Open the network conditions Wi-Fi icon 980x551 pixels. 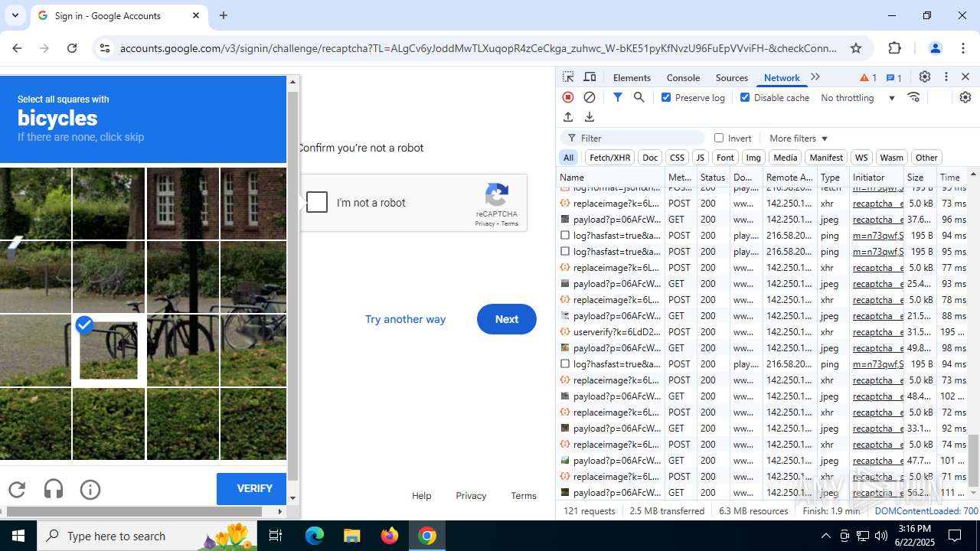[913, 97]
